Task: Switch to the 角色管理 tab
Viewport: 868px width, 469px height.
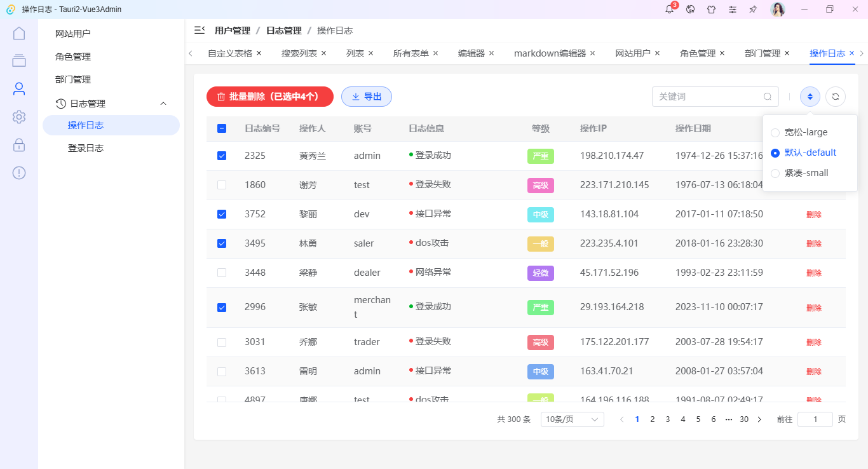Action: coord(698,53)
